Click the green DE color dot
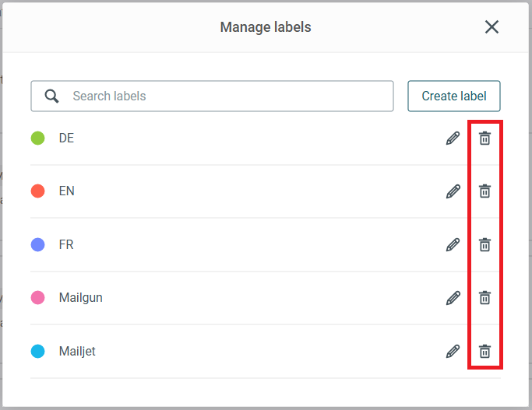The image size is (532, 410). coord(37,138)
